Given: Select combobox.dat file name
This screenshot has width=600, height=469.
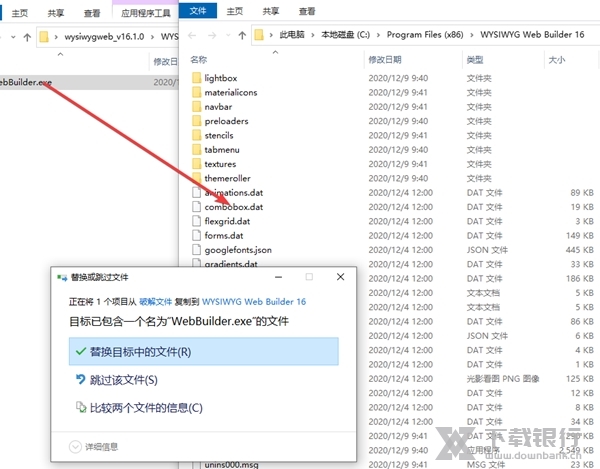Looking at the screenshot, I should tap(233, 207).
